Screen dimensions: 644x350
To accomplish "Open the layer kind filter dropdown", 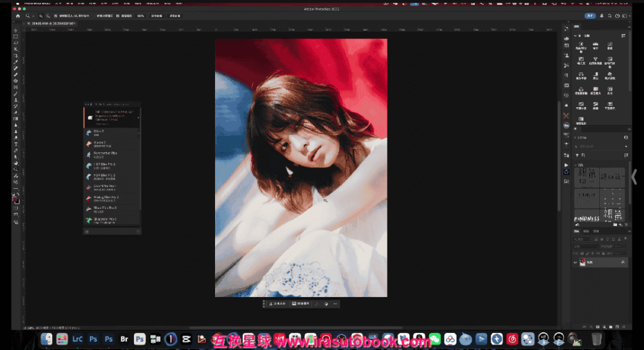I will pyautogui.click(x=582, y=239).
